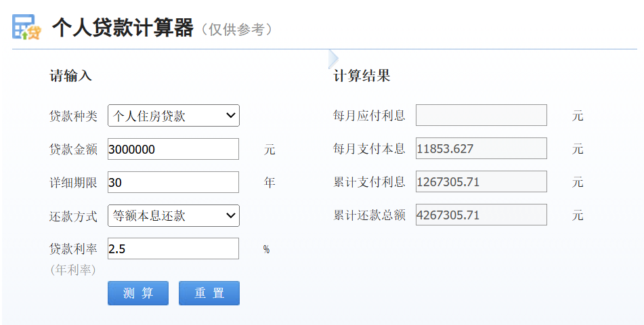Viewport: 644px width, 325px height.
Task: Click the 详细期限 years input box
Action: pos(173,182)
